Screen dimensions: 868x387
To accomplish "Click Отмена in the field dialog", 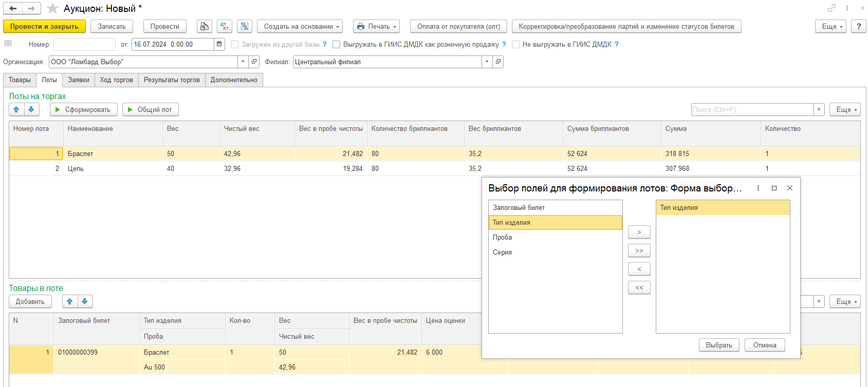I will [x=765, y=345].
